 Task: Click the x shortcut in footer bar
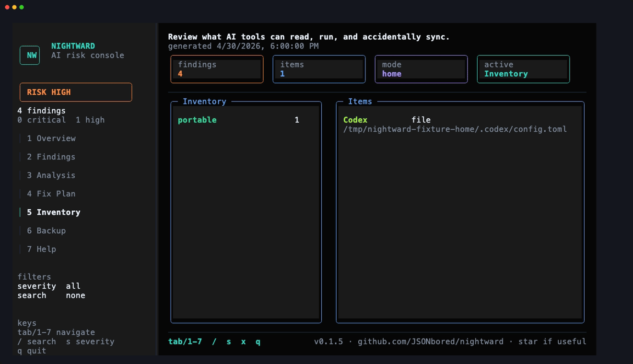pyautogui.click(x=243, y=341)
